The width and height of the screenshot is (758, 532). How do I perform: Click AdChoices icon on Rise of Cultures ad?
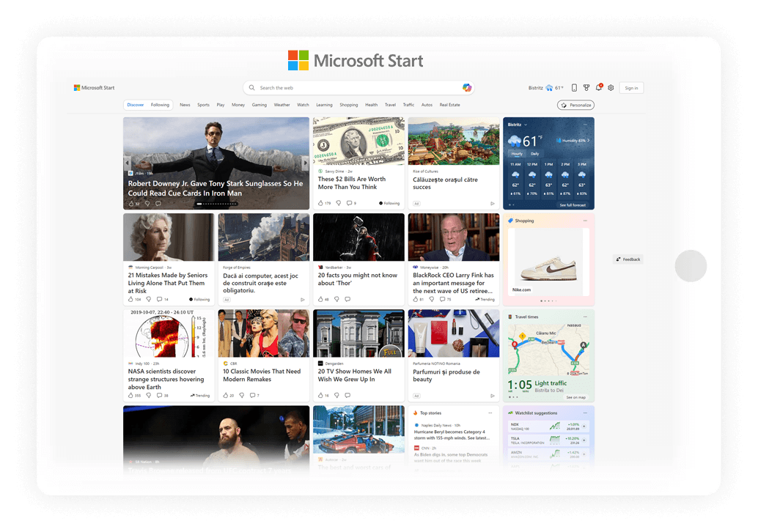pyautogui.click(x=493, y=204)
